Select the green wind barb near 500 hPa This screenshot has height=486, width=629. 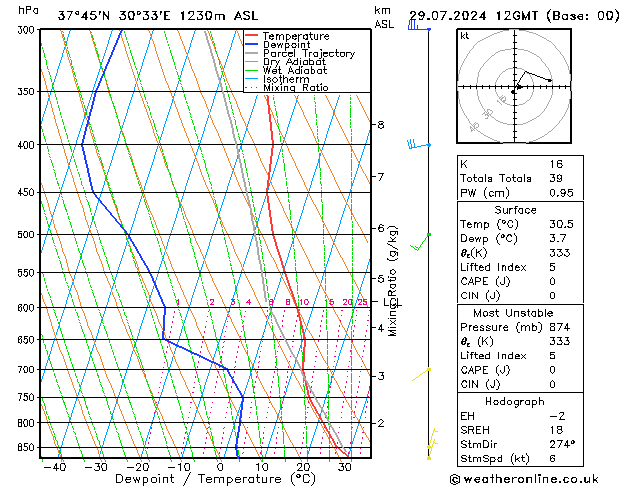(x=427, y=238)
